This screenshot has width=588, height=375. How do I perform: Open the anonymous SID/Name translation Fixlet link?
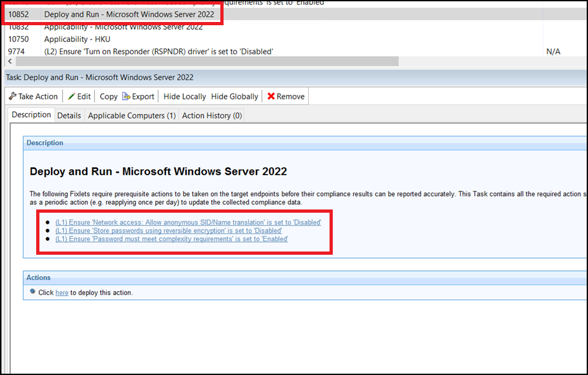pyautogui.click(x=188, y=222)
